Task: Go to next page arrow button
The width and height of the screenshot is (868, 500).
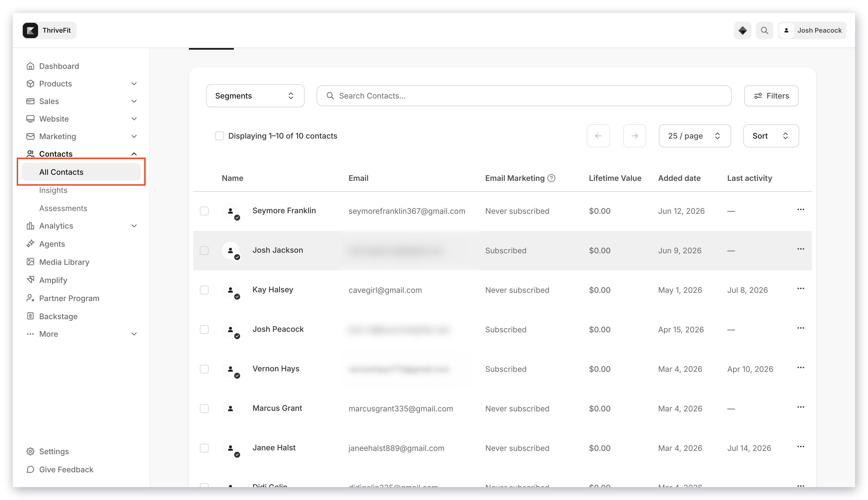Action: tap(634, 136)
